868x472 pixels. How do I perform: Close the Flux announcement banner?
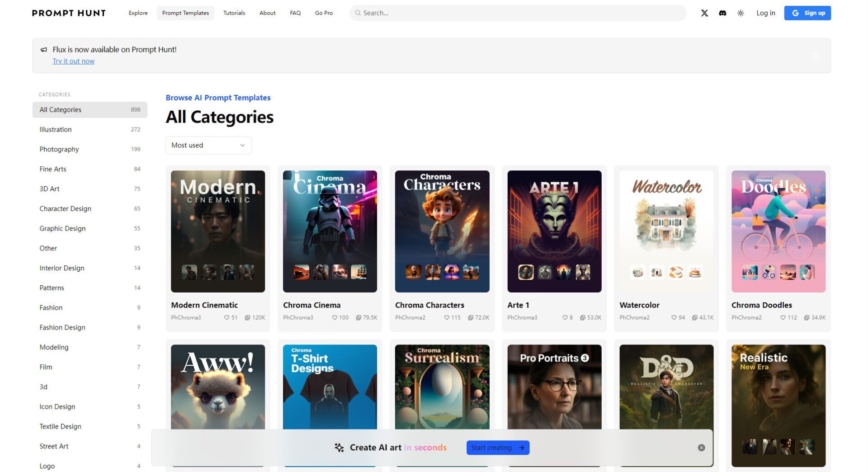point(815,56)
